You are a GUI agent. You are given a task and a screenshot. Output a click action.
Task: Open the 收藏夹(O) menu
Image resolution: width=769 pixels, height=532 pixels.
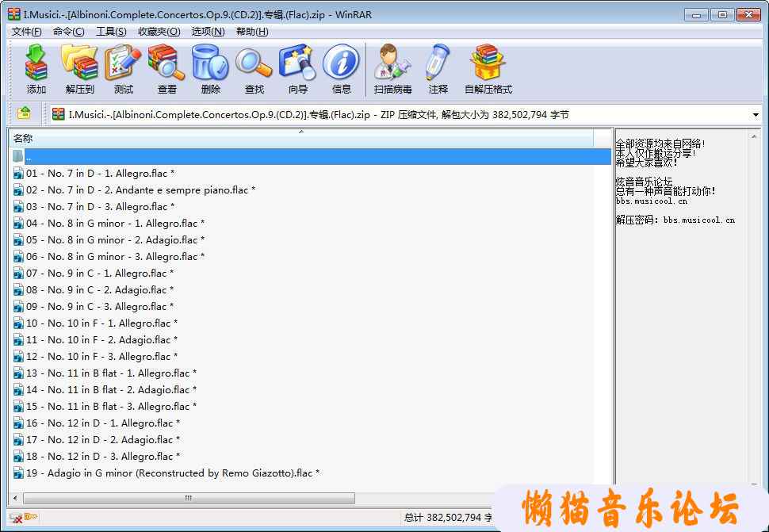(x=159, y=32)
